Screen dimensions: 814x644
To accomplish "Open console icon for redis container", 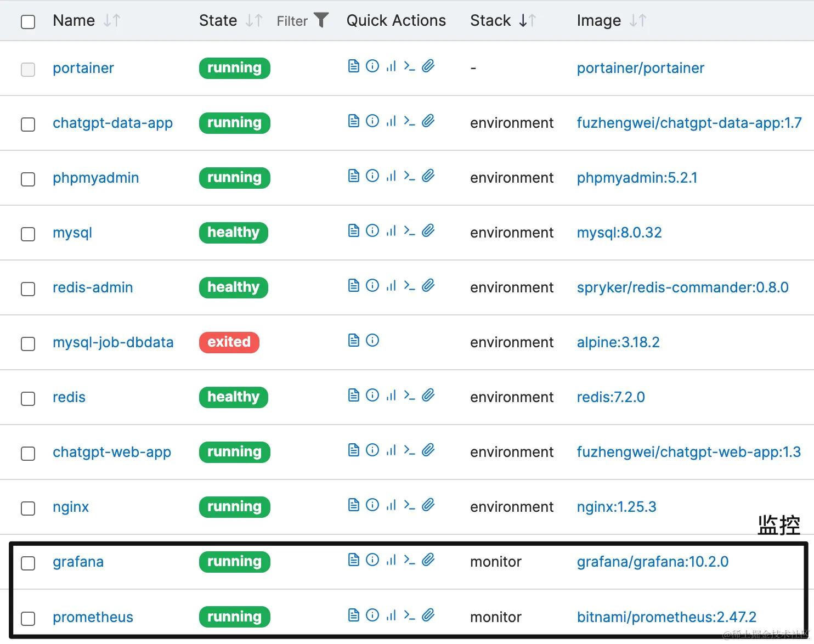I will [409, 396].
